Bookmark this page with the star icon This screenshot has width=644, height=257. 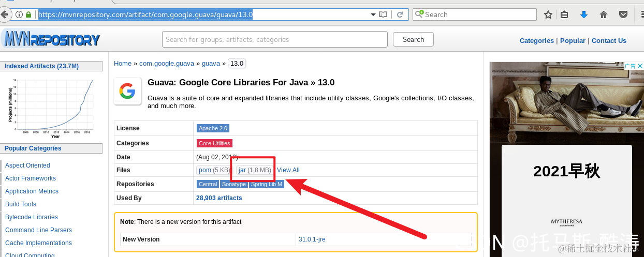click(548, 14)
